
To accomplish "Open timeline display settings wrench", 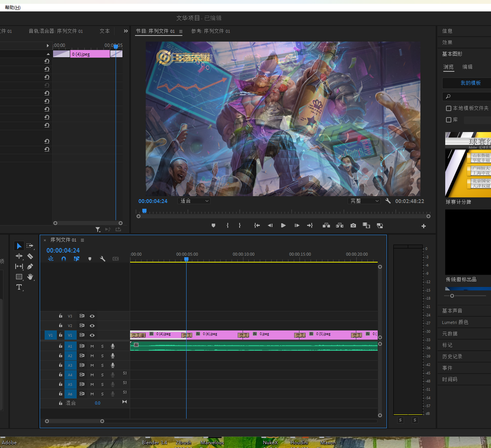I will 103,259.
